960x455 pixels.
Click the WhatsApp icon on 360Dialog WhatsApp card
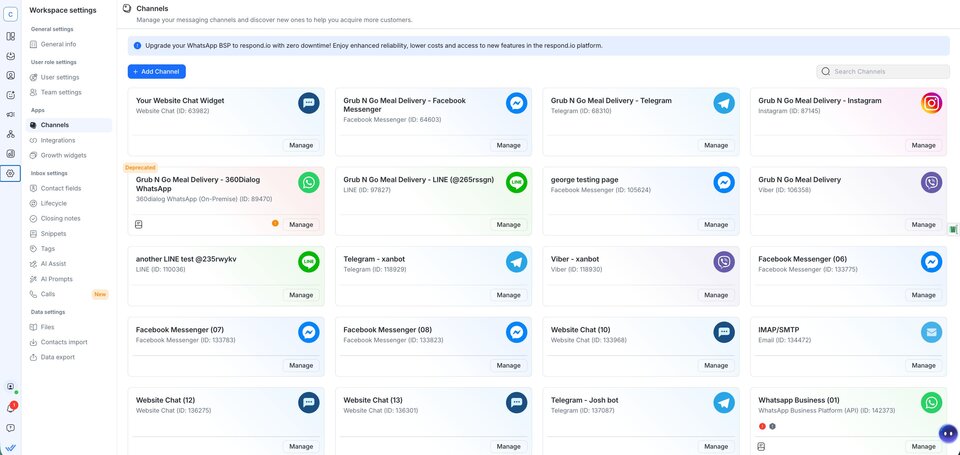tap(309, 182)
